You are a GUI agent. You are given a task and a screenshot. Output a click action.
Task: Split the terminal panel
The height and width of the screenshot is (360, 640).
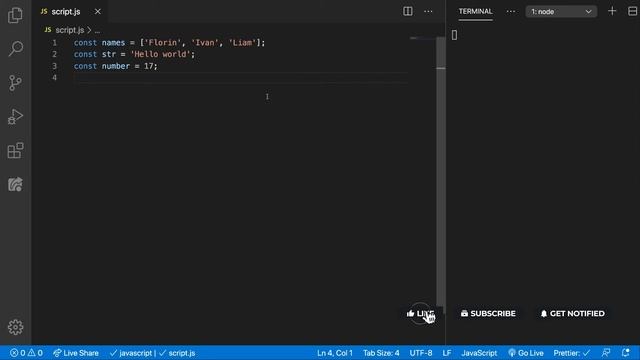click(x=632, y=11)
